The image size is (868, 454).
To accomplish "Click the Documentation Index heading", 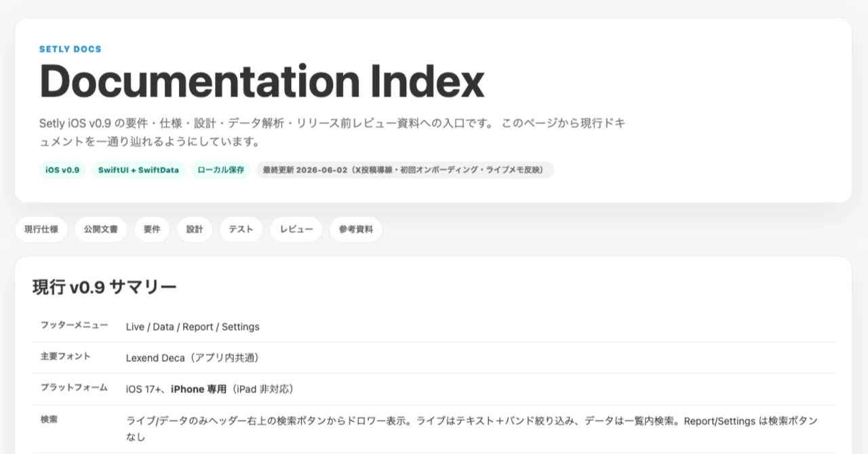I will pyautogui.click(x=262, y=81).
